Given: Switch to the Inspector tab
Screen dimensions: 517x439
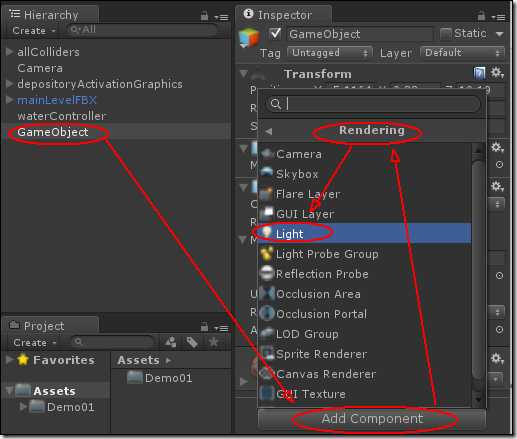Looking at the screenshot, I should pos(284,15).
